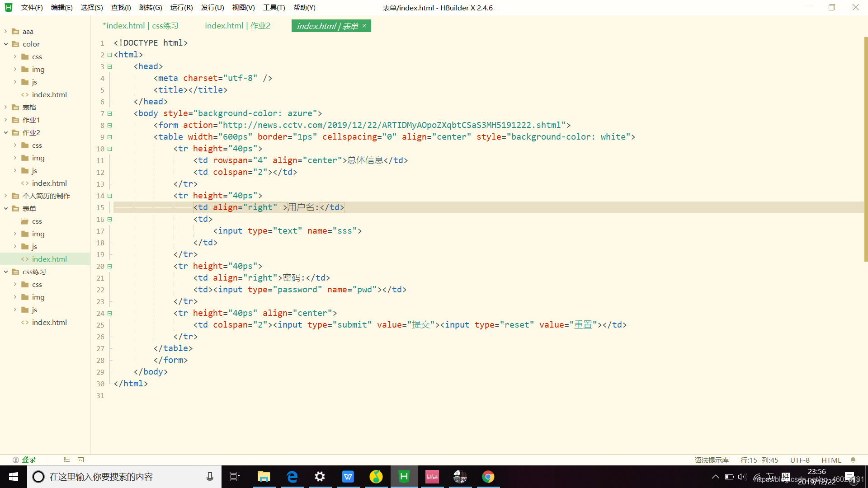Click the 语法提示库 status bar button
Image resolution: width=868 pixels, height=488 pixels.
click(712, 460)
